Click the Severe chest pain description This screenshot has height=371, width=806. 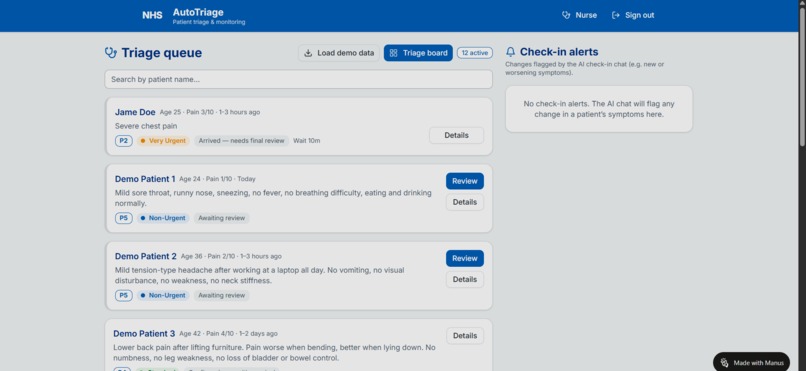click(x=146, y=126)
